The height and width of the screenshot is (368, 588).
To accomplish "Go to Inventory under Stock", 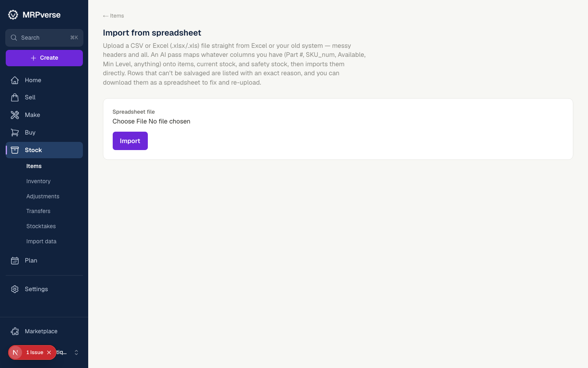I will tap(38, 181).
